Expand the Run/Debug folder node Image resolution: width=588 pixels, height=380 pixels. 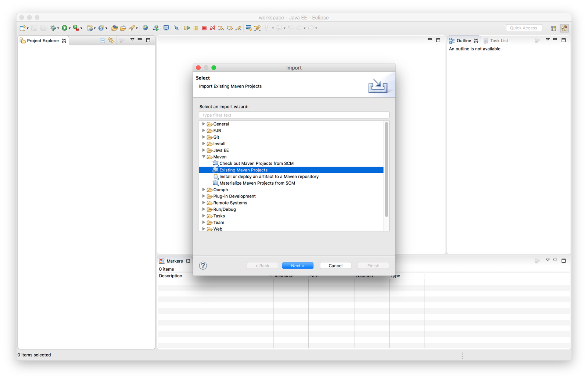click(204, 209)
